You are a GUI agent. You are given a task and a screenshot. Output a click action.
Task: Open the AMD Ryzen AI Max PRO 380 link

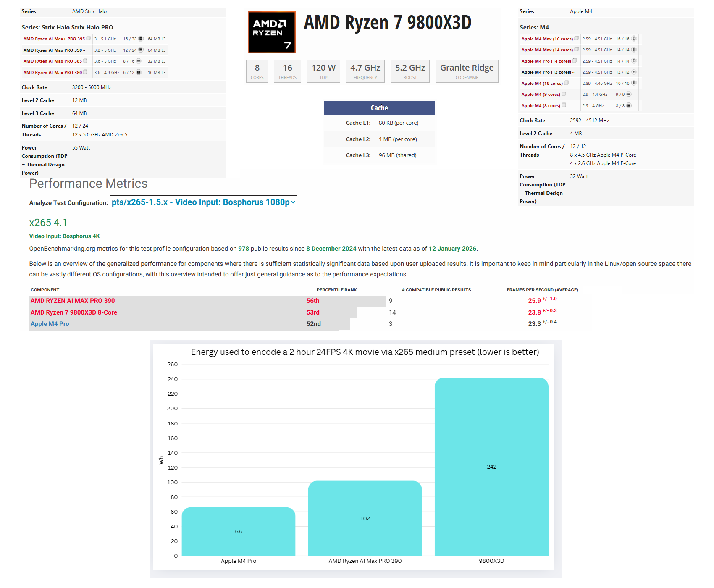[x=52, y=73]
